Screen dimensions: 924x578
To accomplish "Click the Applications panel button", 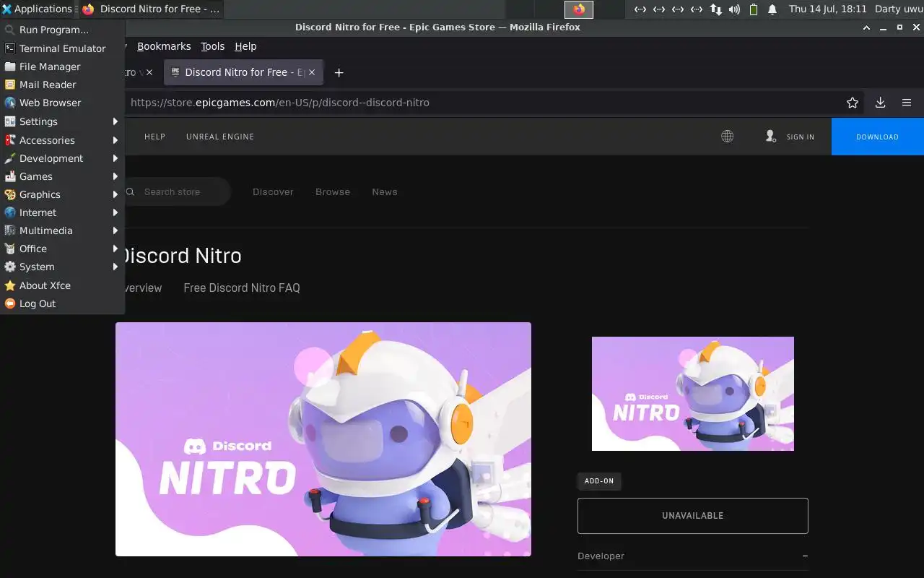I will coord(37,9).
